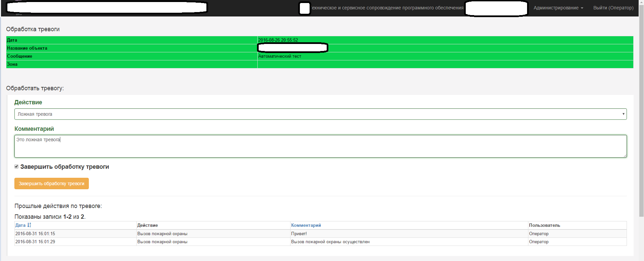Open Техническое и сервисное сопровождение navbar item
644x261 pixels.
click(x=387, y=8)
